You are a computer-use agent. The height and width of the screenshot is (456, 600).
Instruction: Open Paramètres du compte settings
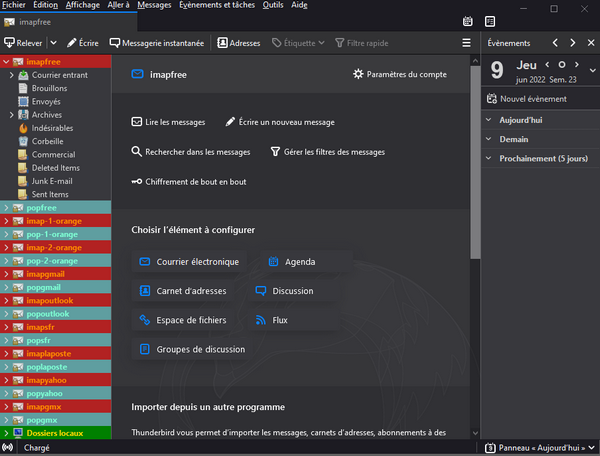tap(400, 74)
